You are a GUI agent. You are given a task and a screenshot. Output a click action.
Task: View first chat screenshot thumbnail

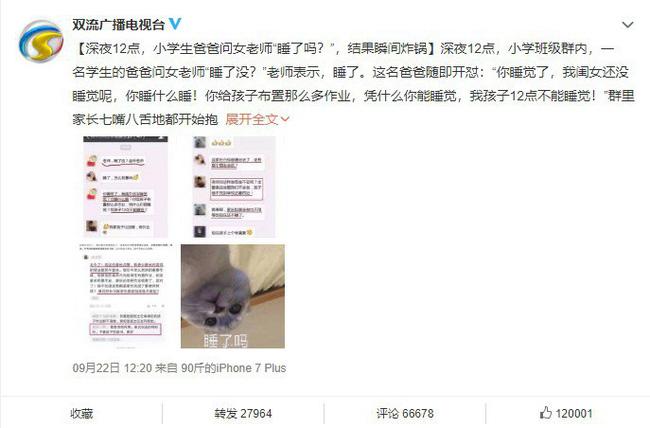pyautogui.click(x=126, y=187)
